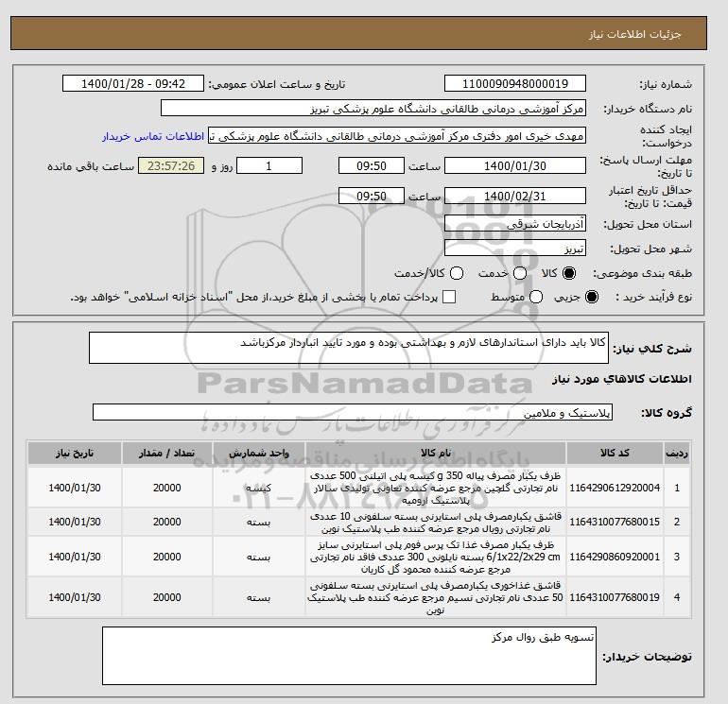Click the کد کالا column header
This screenshot has height=704, width=728.
[x=615, y=454]
